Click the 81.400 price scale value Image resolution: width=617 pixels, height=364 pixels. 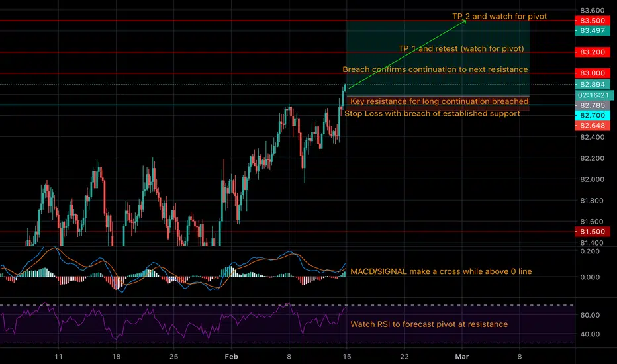(593, 243)
